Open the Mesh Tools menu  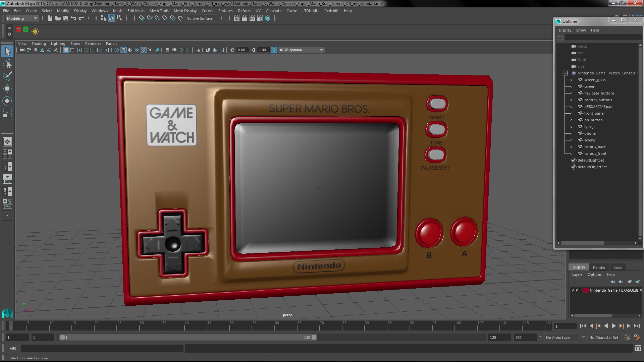tap(159, 11)
